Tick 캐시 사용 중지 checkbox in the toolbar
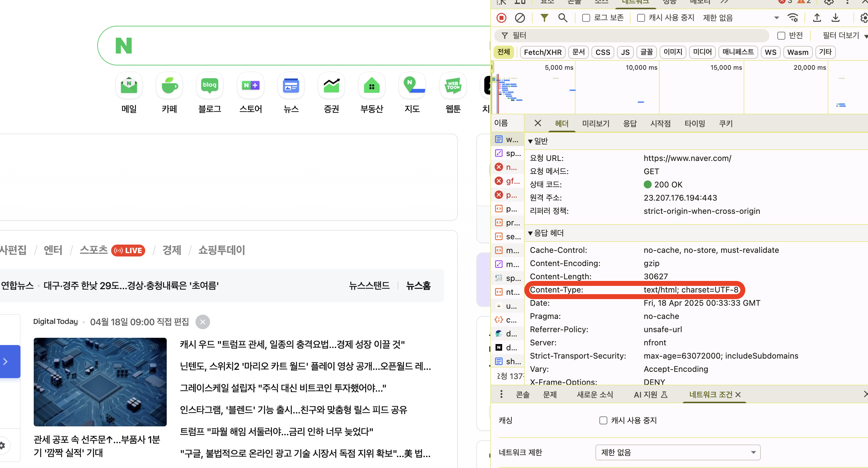 (x=641, y=18)
